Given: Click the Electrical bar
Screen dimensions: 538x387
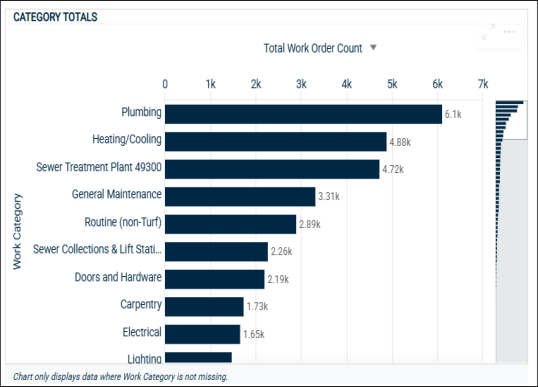Looking at the screenshot, I should [x=202, y=334].
